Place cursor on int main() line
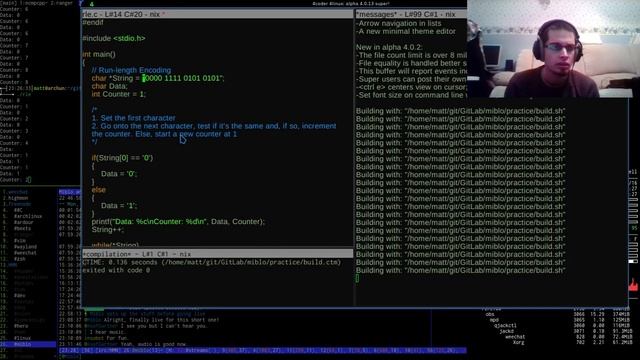Screen dimensions: 640x360 99,54
